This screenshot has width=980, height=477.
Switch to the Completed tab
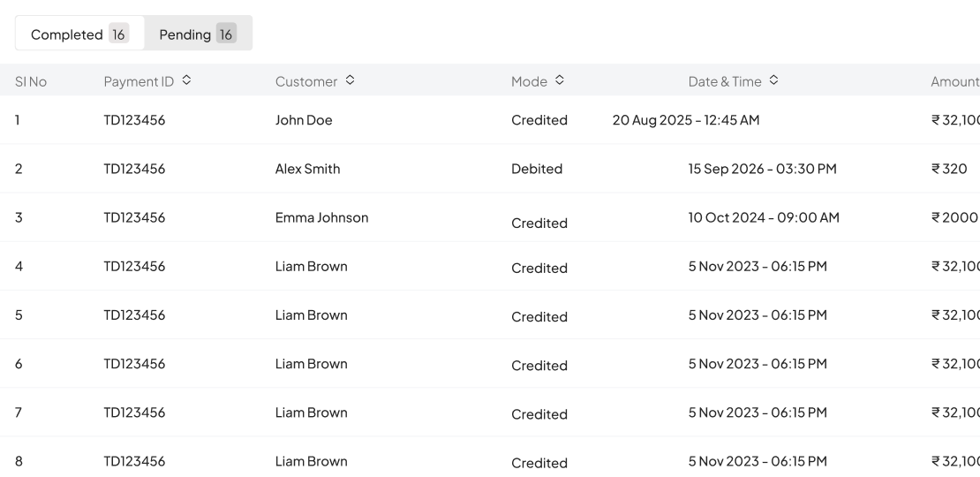(x=67, y=34)
